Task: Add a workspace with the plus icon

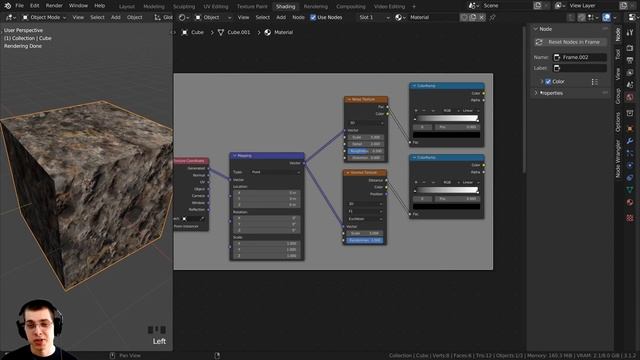Action: click(413, 7)
